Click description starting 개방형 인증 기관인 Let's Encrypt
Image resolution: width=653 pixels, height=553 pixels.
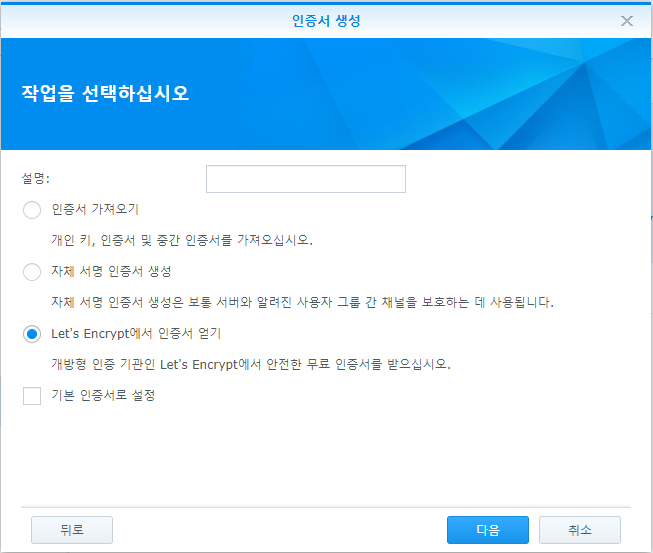(251, 364)
